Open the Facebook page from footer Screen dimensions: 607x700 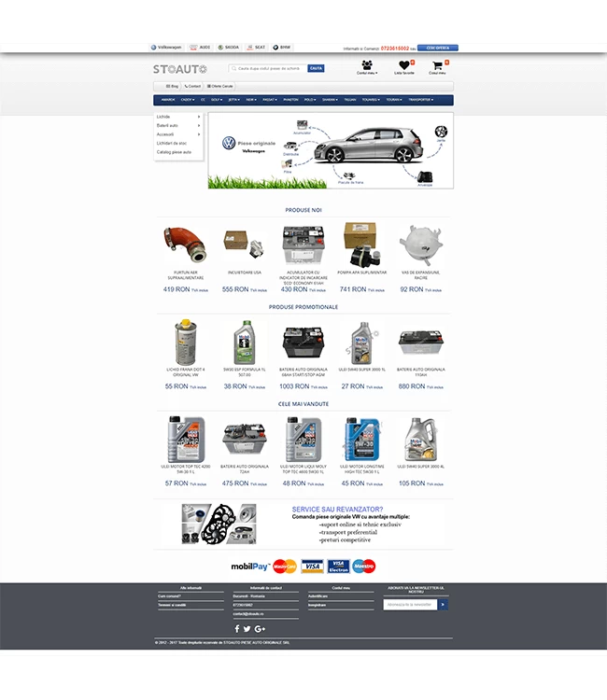237,628
